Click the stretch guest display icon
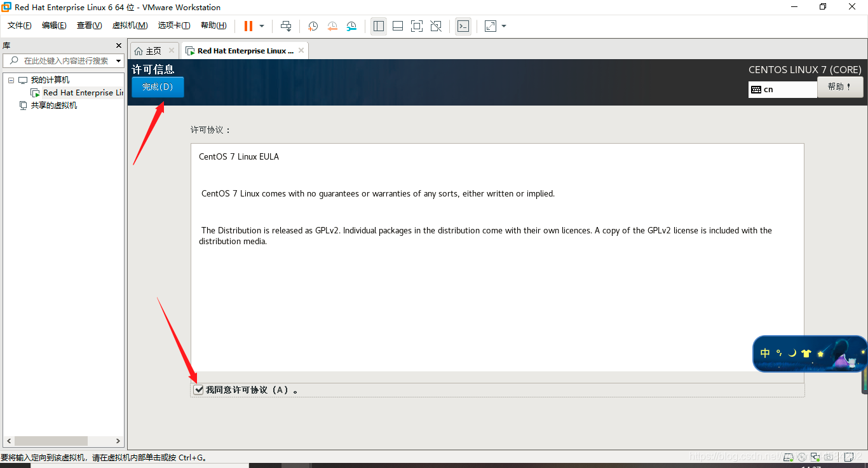This screenshot has width=868, height=468. pyautogui.click(x=491, y=26)
